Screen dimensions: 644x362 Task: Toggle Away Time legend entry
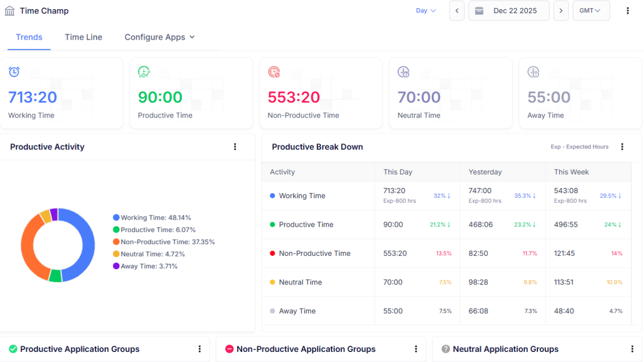click(x=145, y=266)
